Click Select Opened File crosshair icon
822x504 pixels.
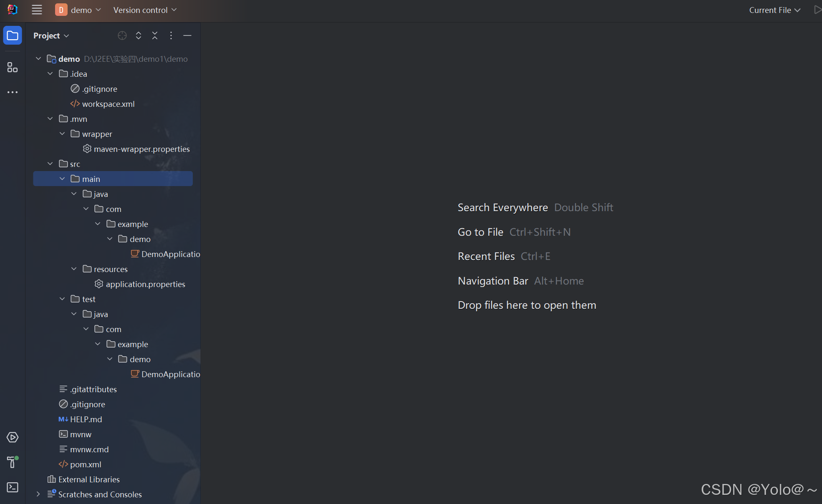click(122, 35)
